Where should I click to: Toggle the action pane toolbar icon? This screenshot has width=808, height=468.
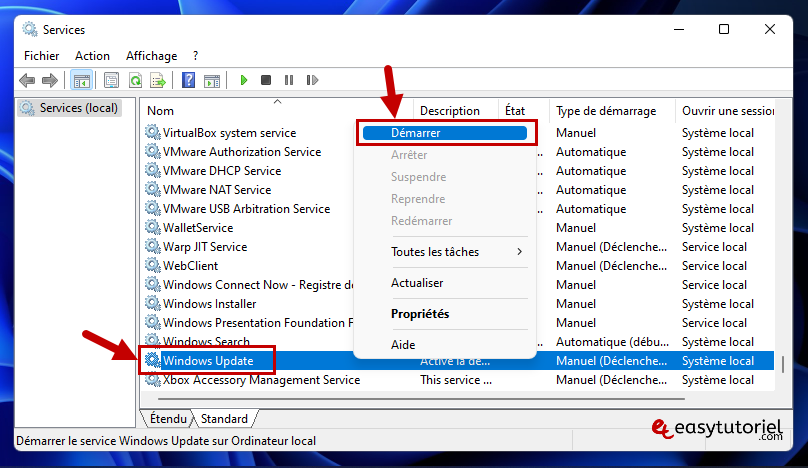coord(212,80)
